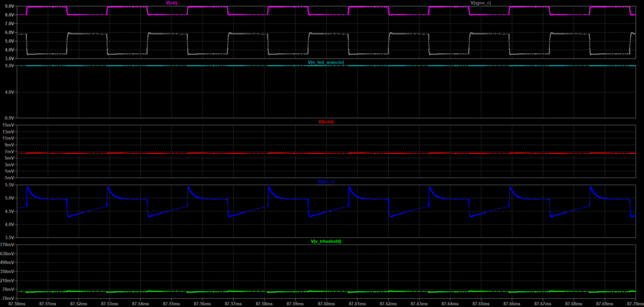Screen dimensions: 644x307
Task: Click the 87.58ms time axis label
Action: (x=264, y=304)
